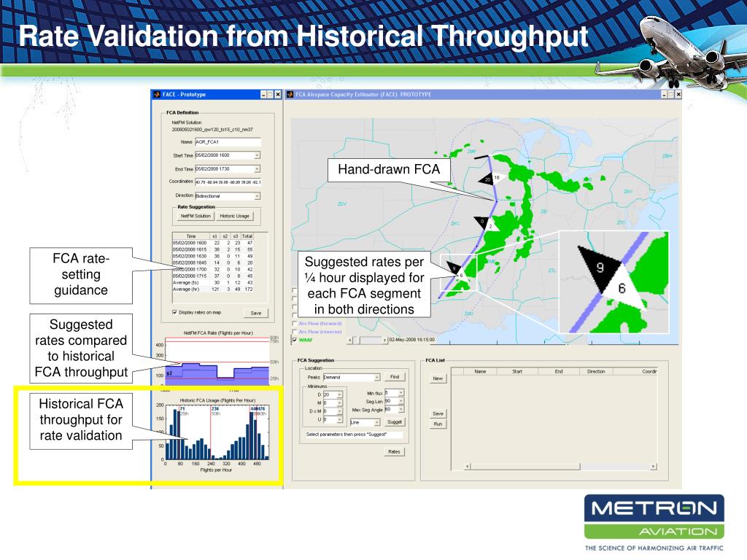Click the table row '05/02/2008 1630'

coord(213,256)
